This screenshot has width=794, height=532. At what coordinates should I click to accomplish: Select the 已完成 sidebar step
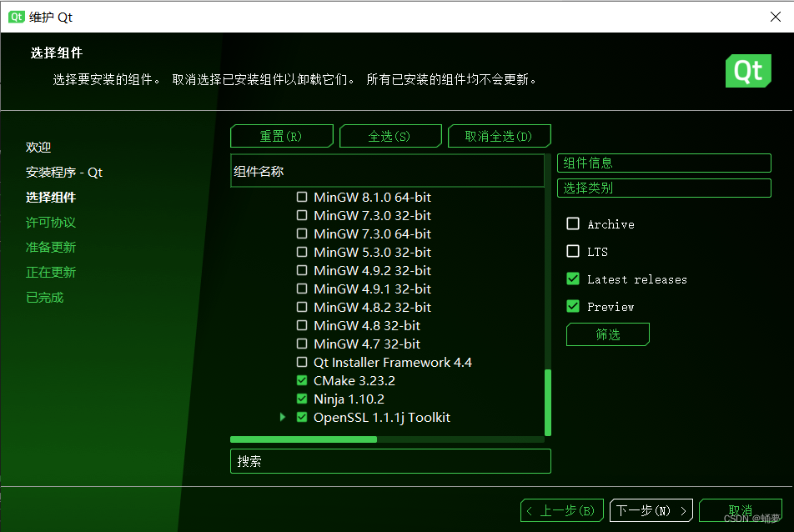[x=44, y=297]
